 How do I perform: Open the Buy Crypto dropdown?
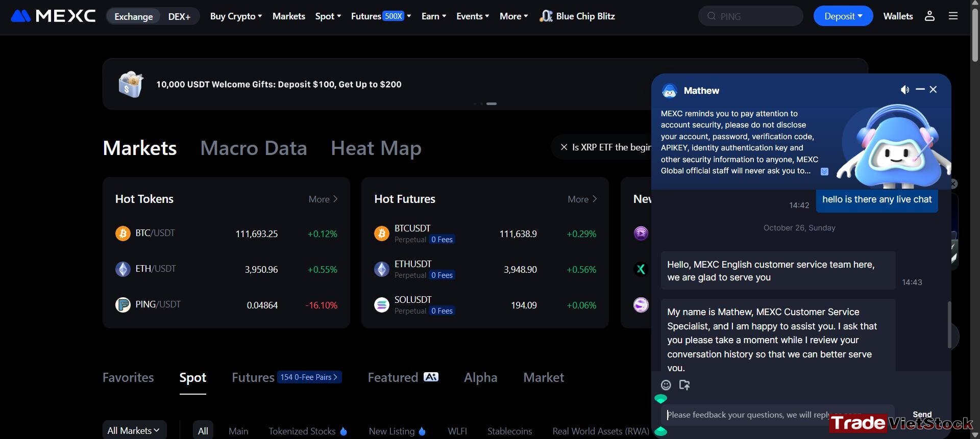coord(236,16)
